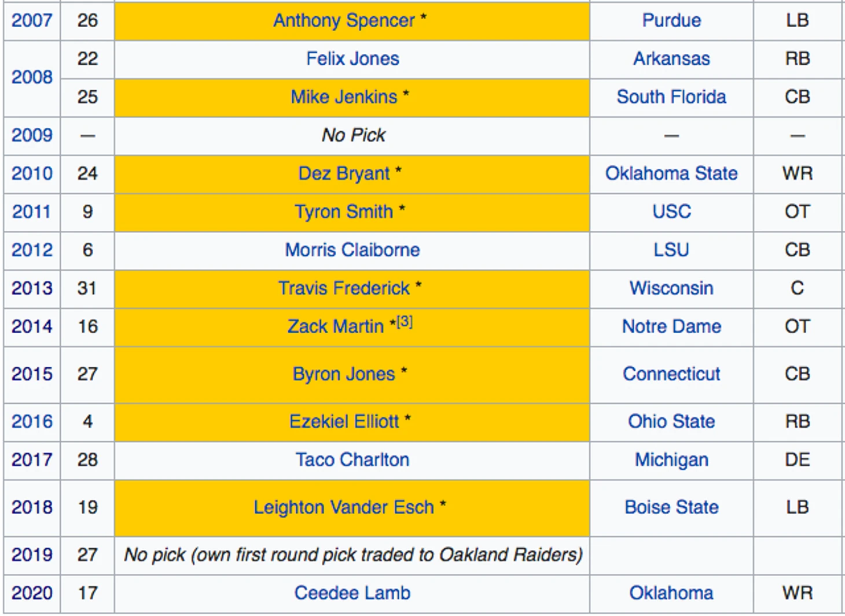The height and width of the screenshot is (616, 845).
Task: Open the Anthony Spencer player link
Action: point(344,21)
